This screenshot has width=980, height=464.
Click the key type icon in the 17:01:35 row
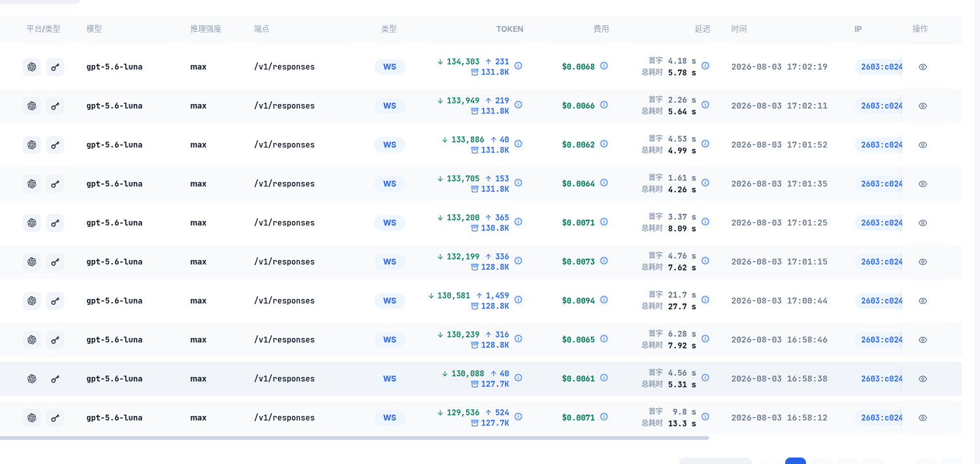click(x=55, y=184)
